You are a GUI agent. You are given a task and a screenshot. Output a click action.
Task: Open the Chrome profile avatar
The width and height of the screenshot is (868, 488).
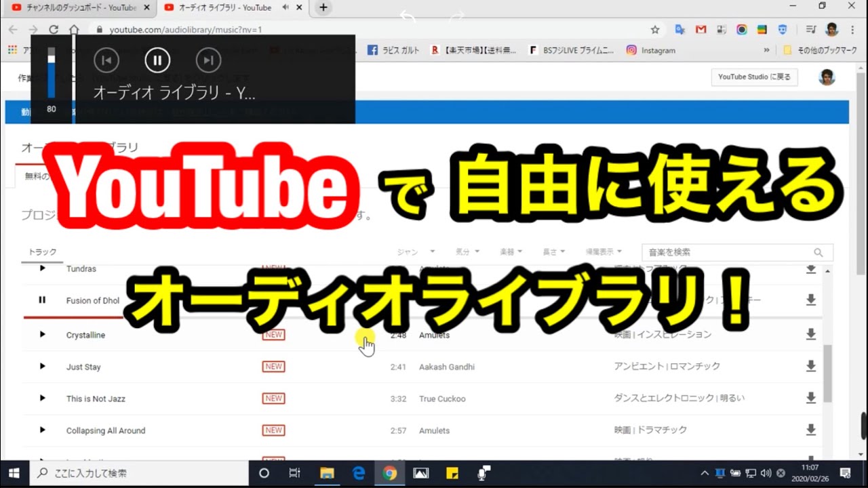coord(832,30)
